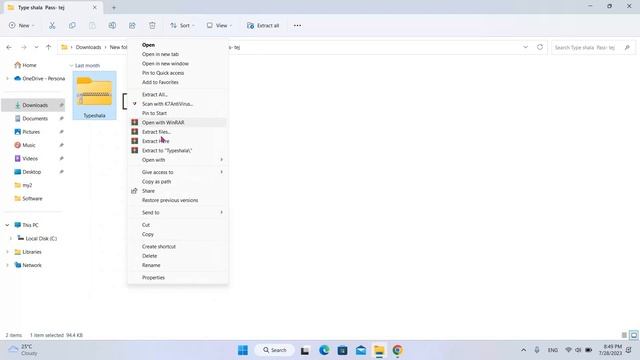Image resolution: width=640 pixels, height=360 pixels.
Task: Switch to details view icon in status bar
Action: [624, 335]
